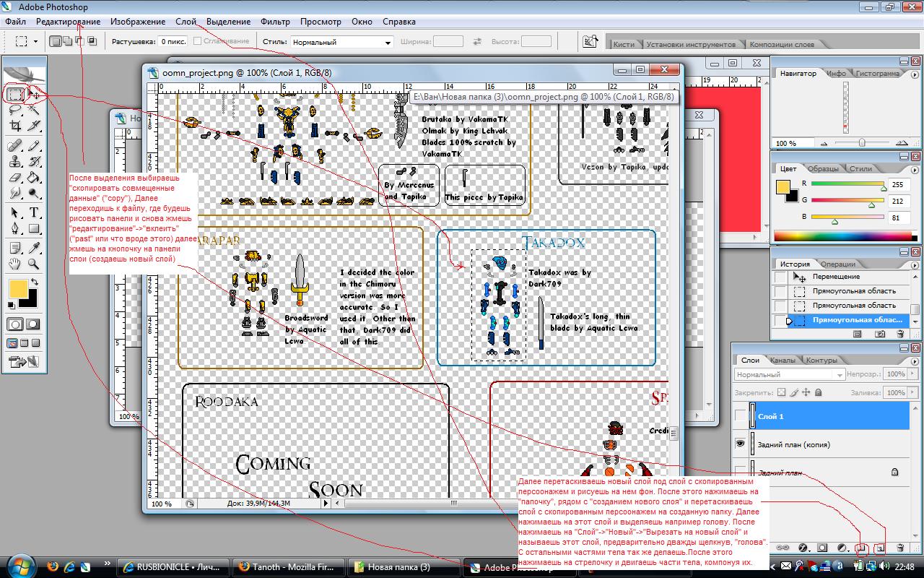924x578 pixels.
Task: Select the Hand tool
Action: click(15, 264)
